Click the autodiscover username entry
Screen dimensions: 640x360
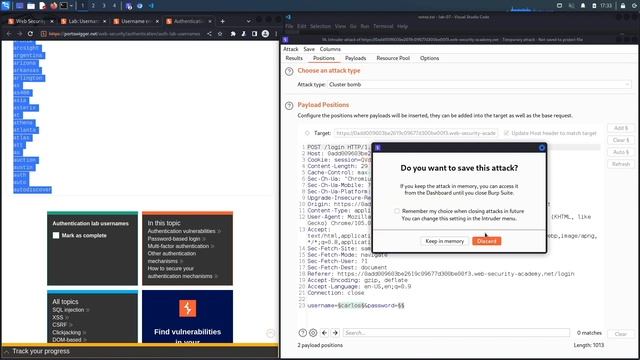tap(32, 190)
